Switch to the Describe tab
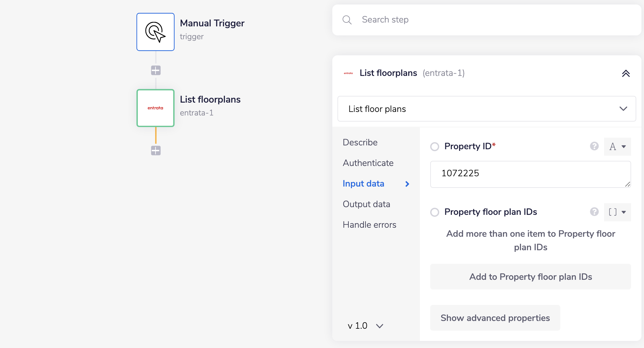The height and width of the screenshot is (348, 644). coord(360,142)
